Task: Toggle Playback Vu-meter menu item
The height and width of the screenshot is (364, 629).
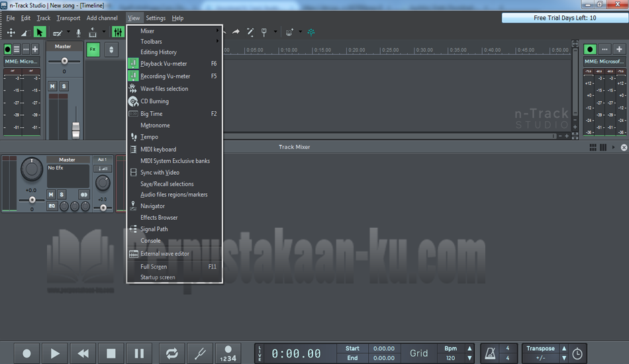Action: click(174, 64)
